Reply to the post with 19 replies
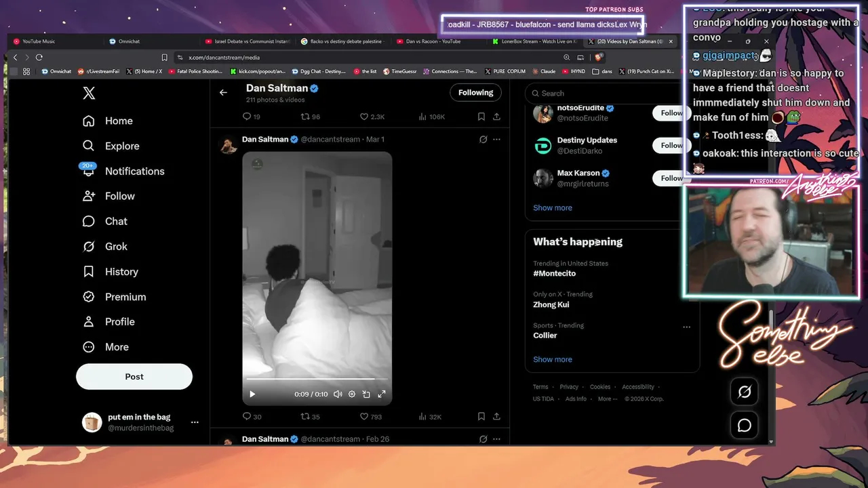This screenshot has width=868, height=488. point(251,117)
